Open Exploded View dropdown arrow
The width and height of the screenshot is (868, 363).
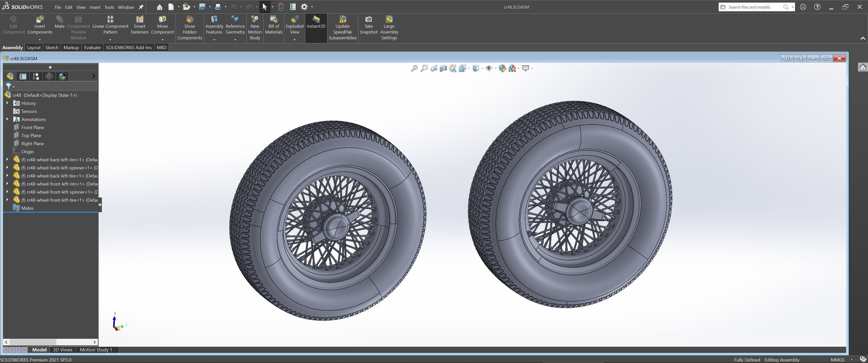294,40
